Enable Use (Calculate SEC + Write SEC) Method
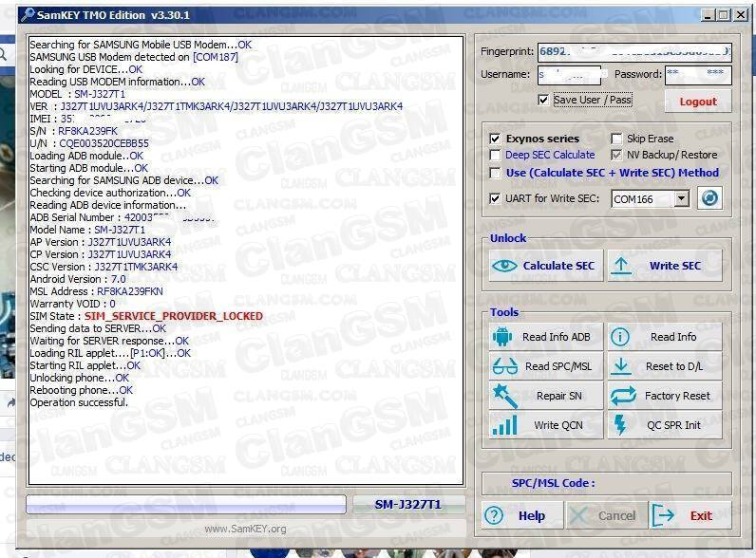 [x=495, y=173]
